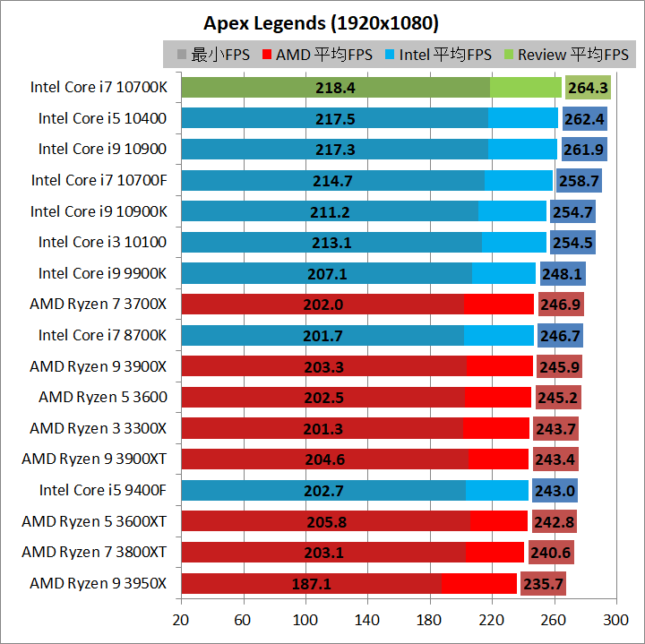Click the 300 x-axis tick label
The height and width of the screenshot is (644, 645).
point(615,620)
